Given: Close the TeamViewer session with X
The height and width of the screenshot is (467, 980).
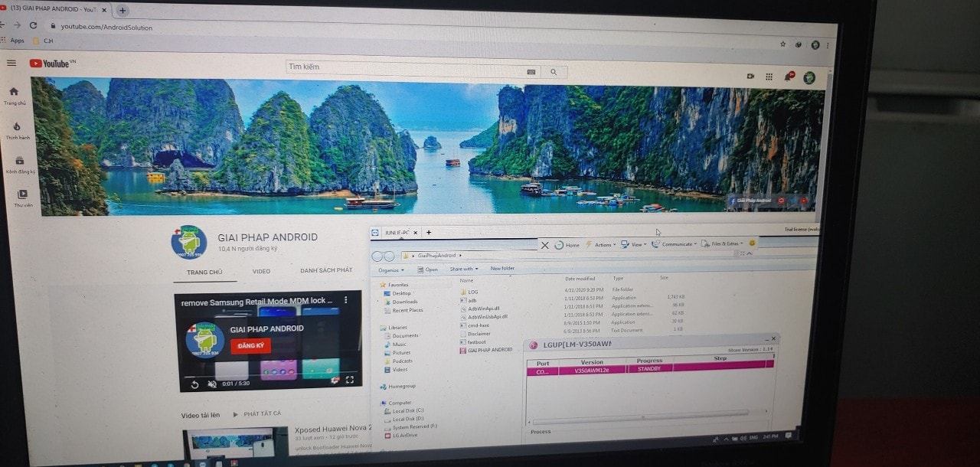Looking at the screenshot, I should click(544, 245).
